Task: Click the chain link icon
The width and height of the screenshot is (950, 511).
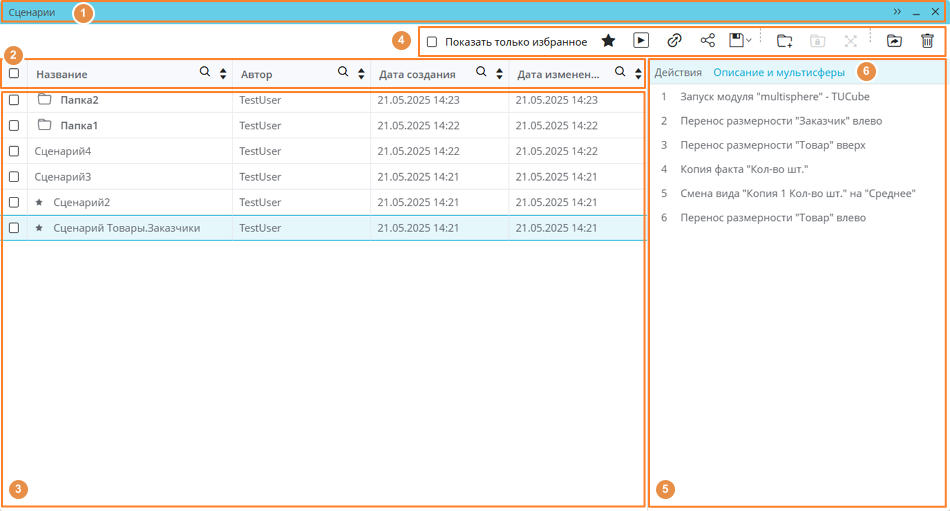Action: [x=675, y=41]
